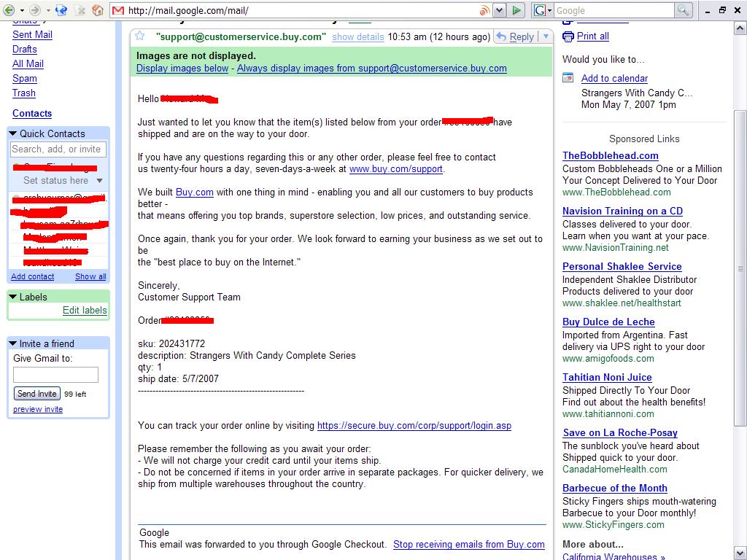The width and height of the screenshot is (747, 560).
Task: Click the page scrollbar down arrow
Action: pyautogui.click(x=740, y=553)
